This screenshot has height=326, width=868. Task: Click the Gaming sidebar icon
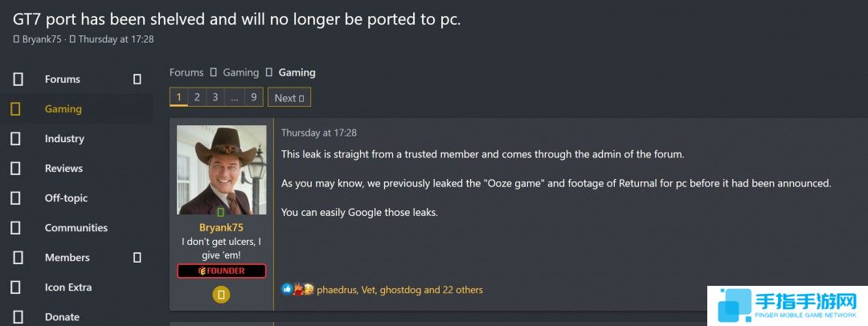point(15,109)
